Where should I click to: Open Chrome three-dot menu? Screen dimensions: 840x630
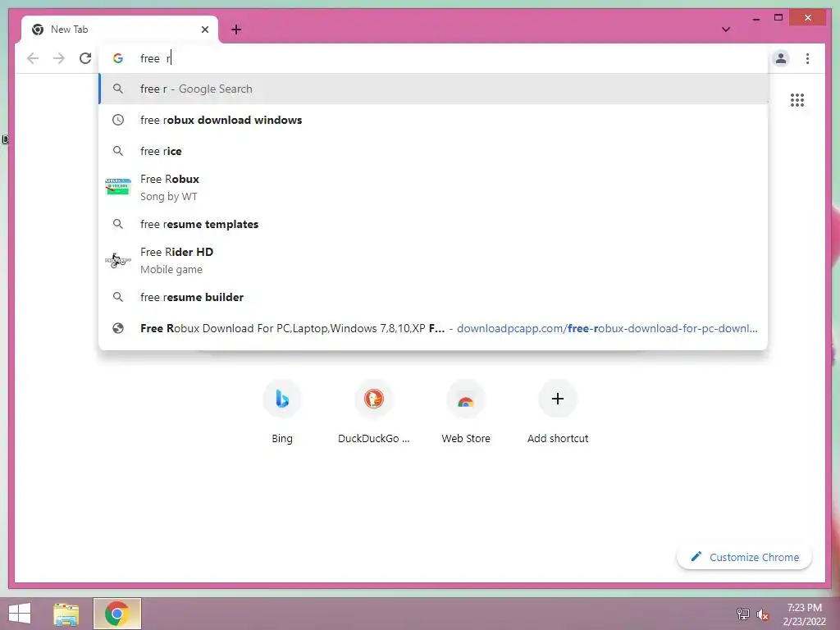[807, 58]
